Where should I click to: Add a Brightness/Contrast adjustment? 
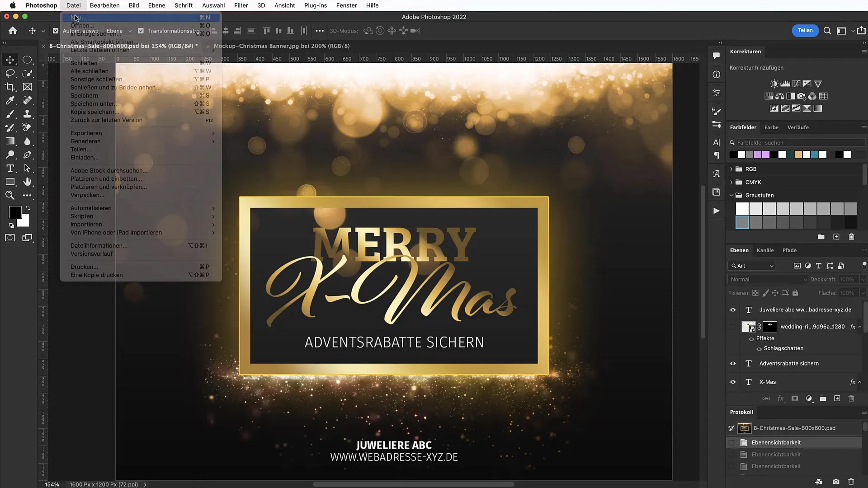click(774, 84)
